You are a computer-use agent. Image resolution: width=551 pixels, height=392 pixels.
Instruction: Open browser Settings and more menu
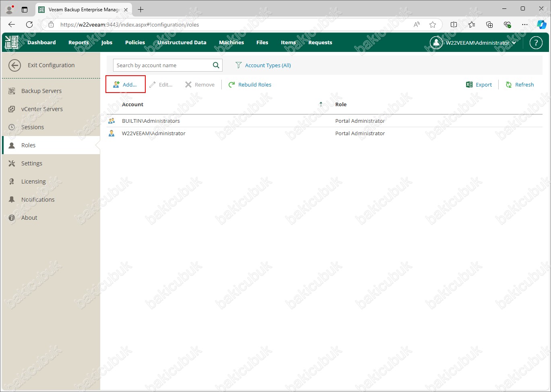524,25
